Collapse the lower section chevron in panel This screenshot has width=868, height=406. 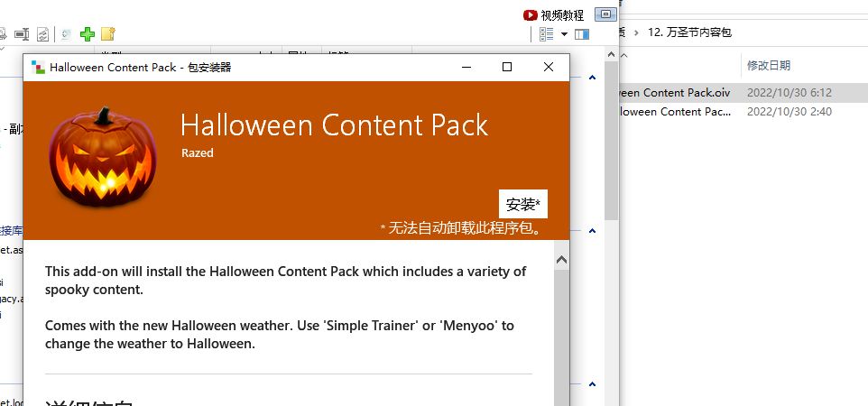(x=592, y=383)
